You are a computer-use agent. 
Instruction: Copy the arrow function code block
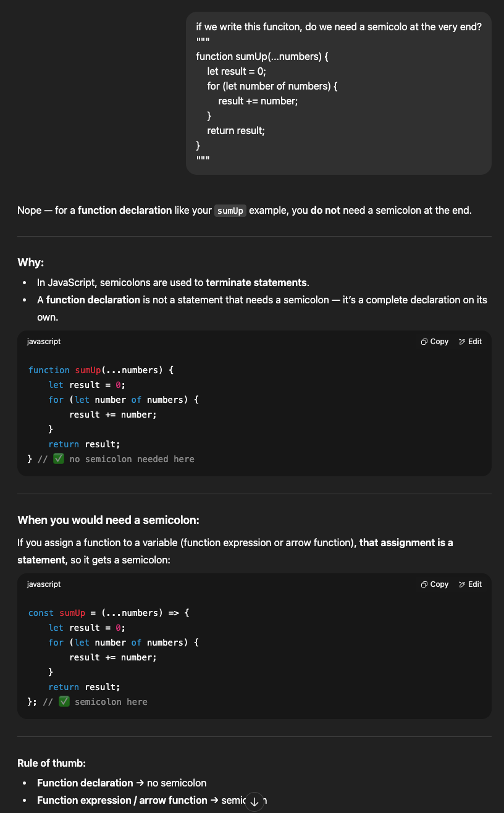pyautogui.click(x=434, y=584)
